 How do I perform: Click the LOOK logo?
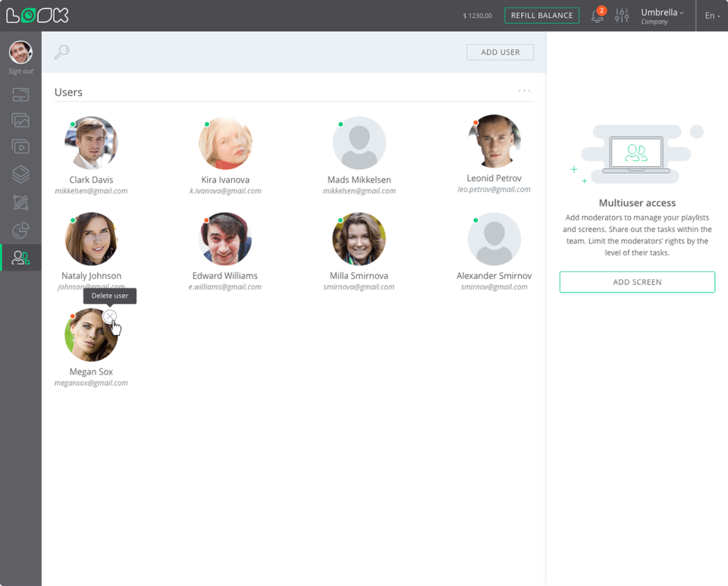tap(37, 15)
